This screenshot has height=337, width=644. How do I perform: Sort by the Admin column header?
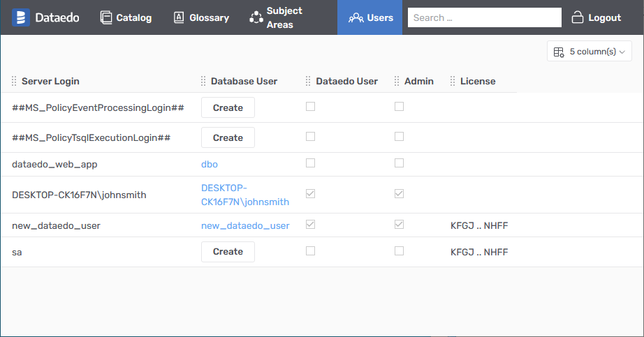coord(418,82)
